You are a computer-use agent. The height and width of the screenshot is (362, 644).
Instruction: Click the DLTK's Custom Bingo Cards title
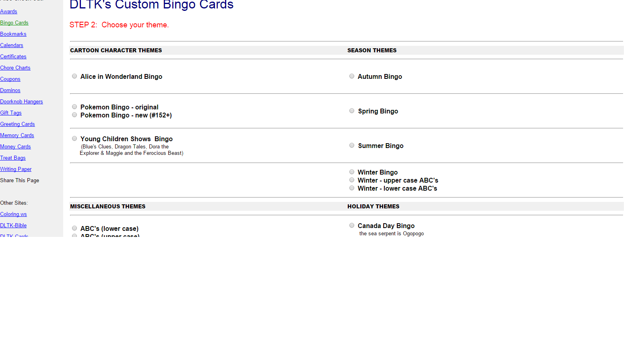pos(152,5)
